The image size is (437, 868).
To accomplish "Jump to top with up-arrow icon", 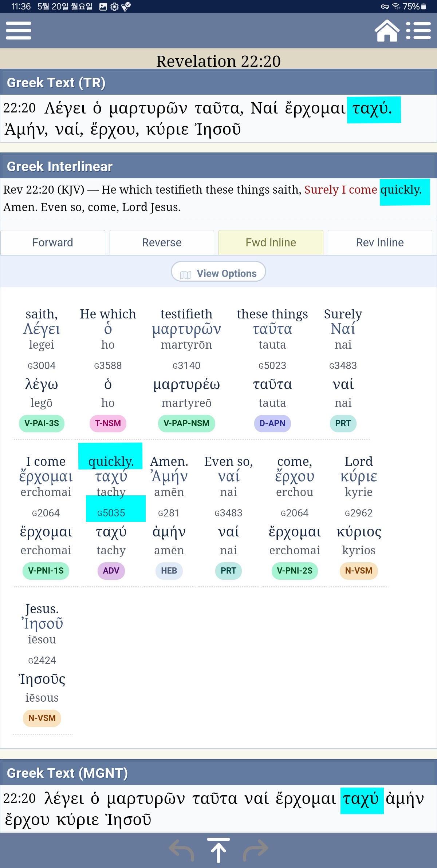I will click(x=219, y=850).
